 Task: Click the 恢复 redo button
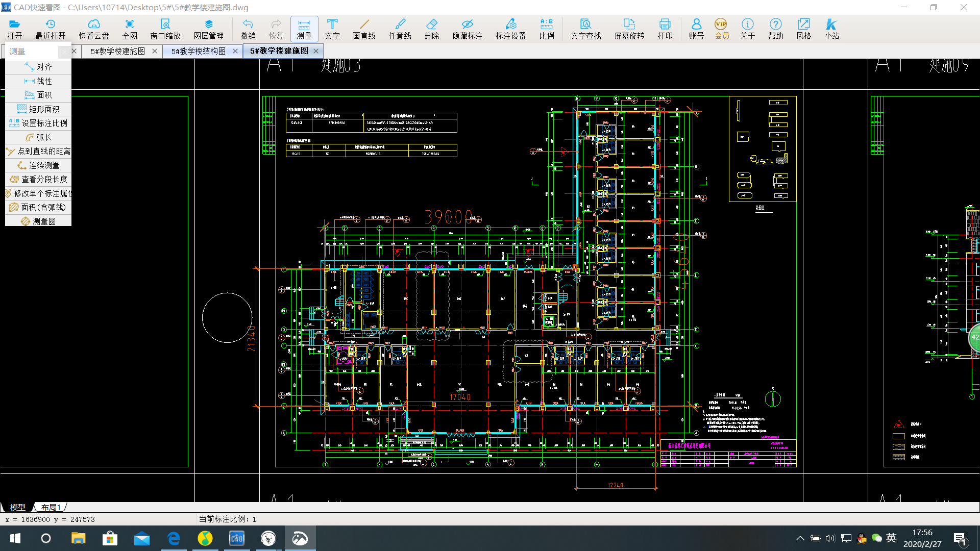pos(276,29)
